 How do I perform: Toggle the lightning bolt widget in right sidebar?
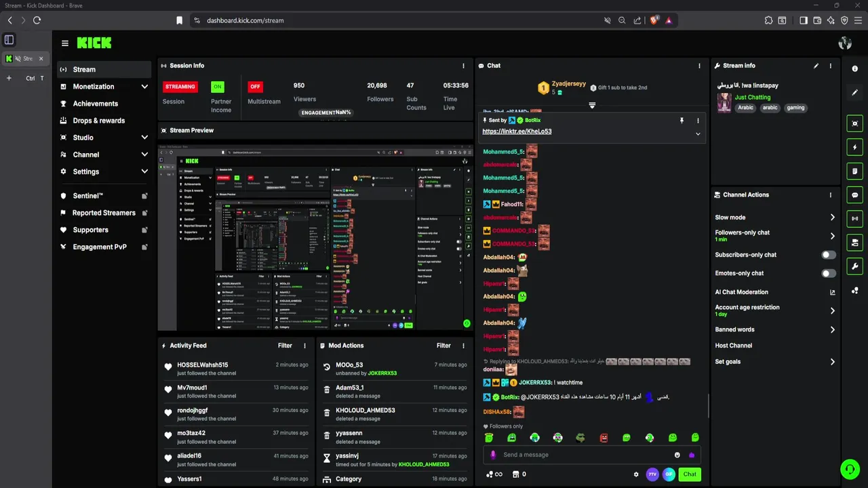(855, 147)
